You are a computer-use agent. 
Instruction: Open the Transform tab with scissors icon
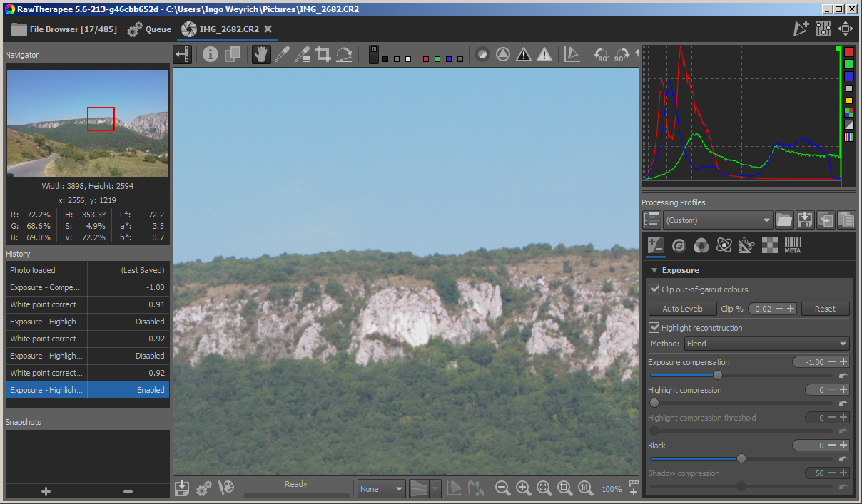[746, 245]
